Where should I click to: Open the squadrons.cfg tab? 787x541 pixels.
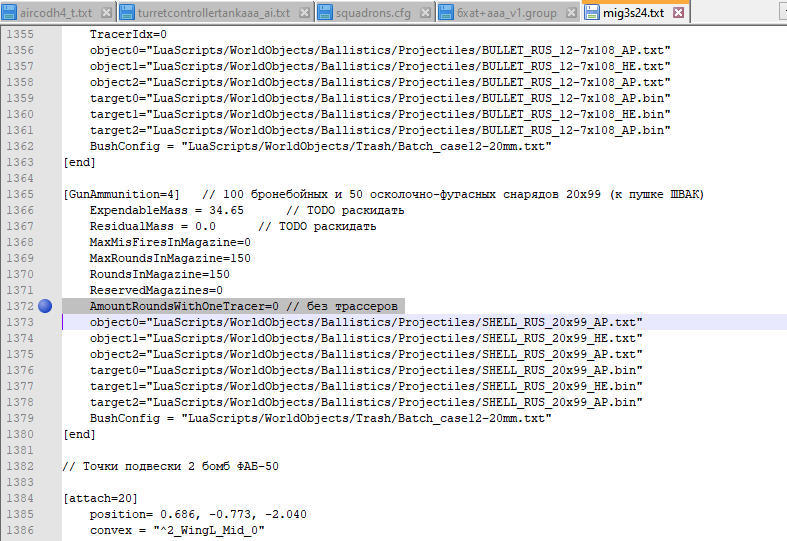tap(373, 13)
